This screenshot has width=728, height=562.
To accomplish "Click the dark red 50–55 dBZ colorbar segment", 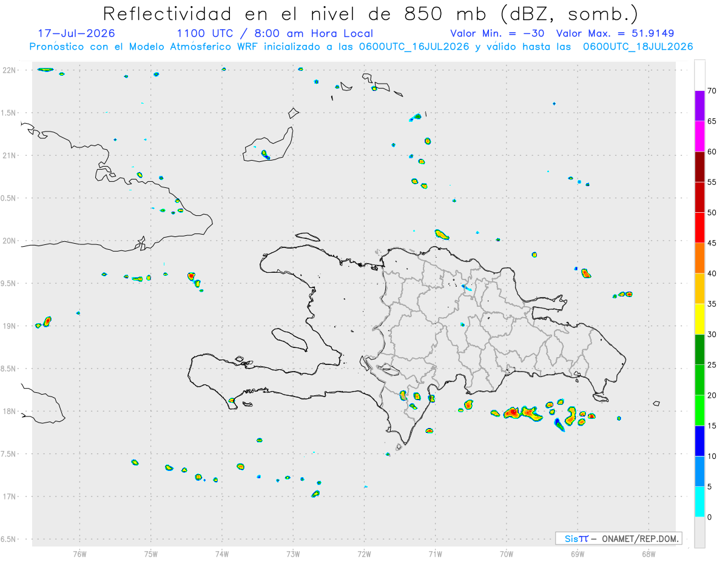I will [x=699, y=197].
